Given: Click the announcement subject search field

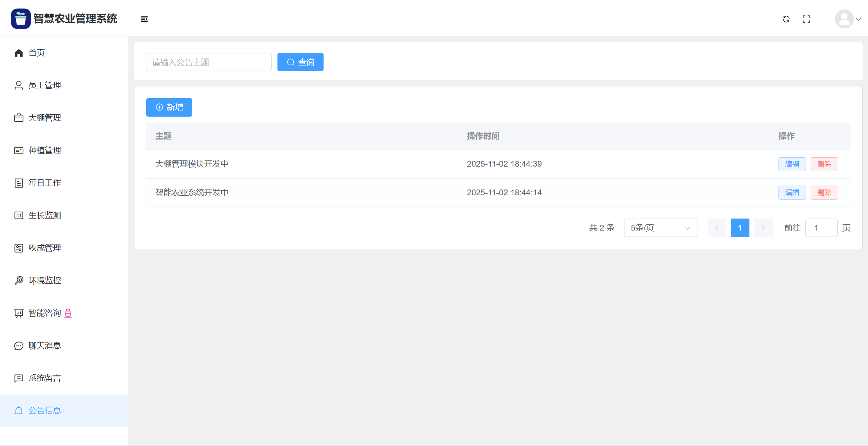Looking at the screenshot, I should click(208, 62).
